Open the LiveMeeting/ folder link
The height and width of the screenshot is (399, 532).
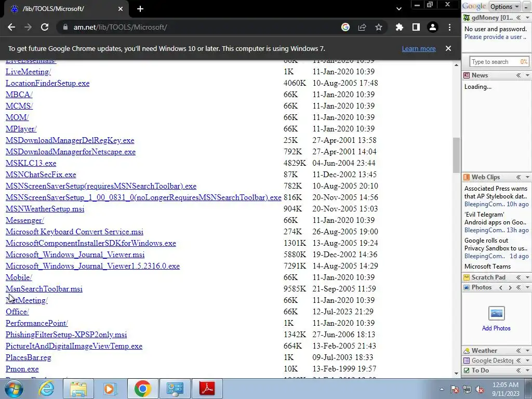pos(28,72)
